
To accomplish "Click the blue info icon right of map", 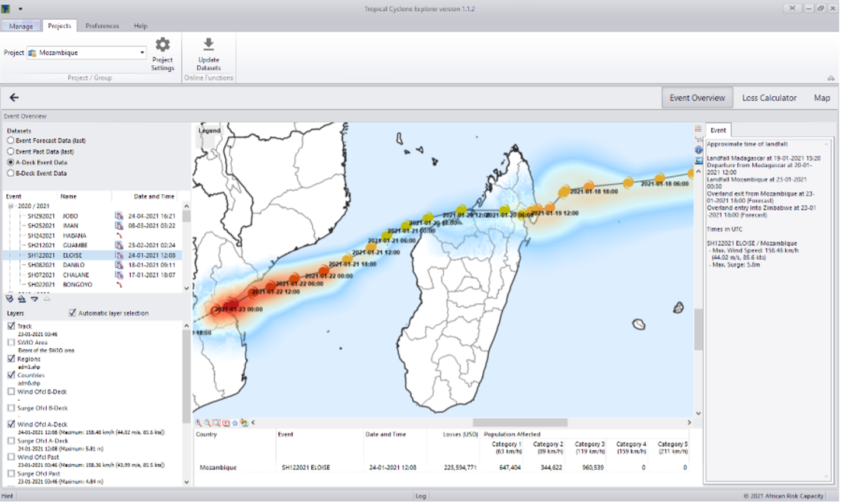I will point(698,150).
